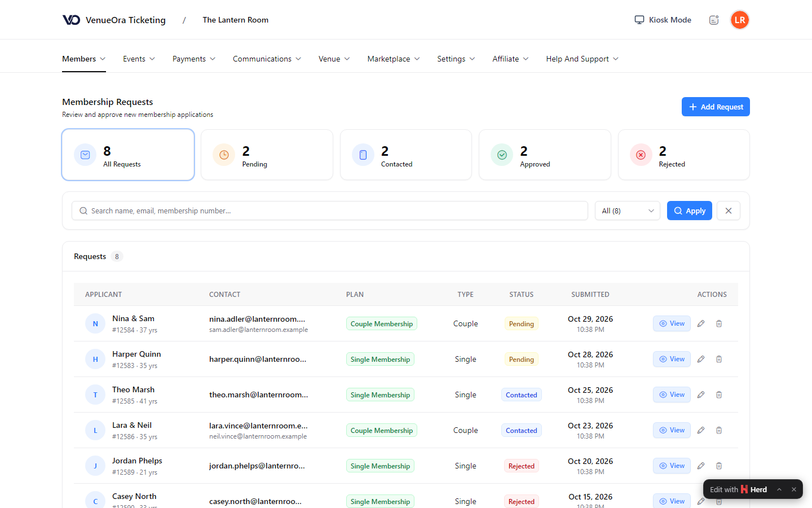Edit Jordan Phelps request with pencil icon
This screenshot has height=508, width=812.
(701, 466)
